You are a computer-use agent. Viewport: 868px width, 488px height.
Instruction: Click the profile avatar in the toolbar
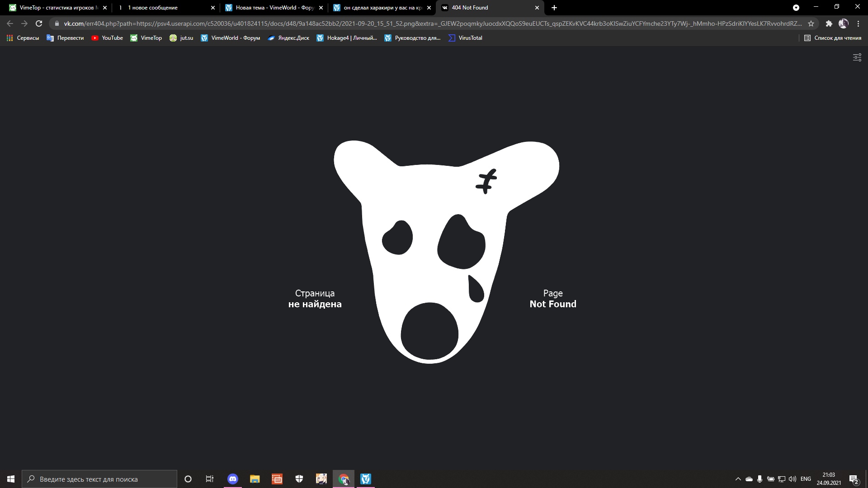point(843,23)
